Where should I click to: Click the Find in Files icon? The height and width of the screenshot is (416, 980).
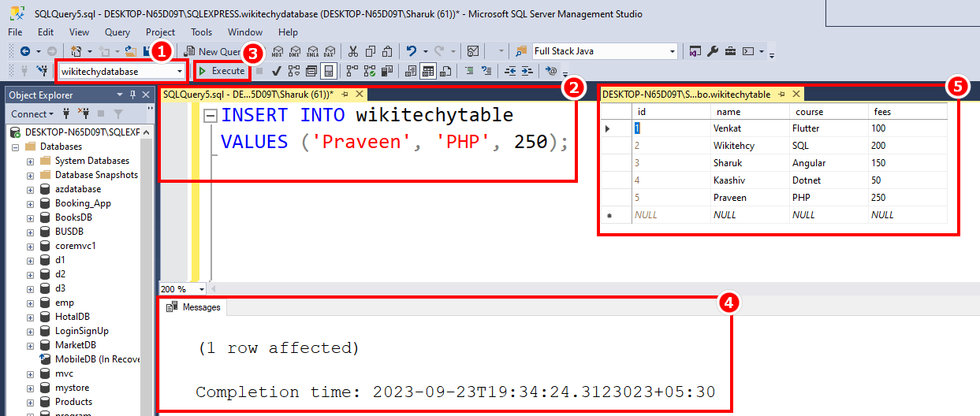coord(521,51)
